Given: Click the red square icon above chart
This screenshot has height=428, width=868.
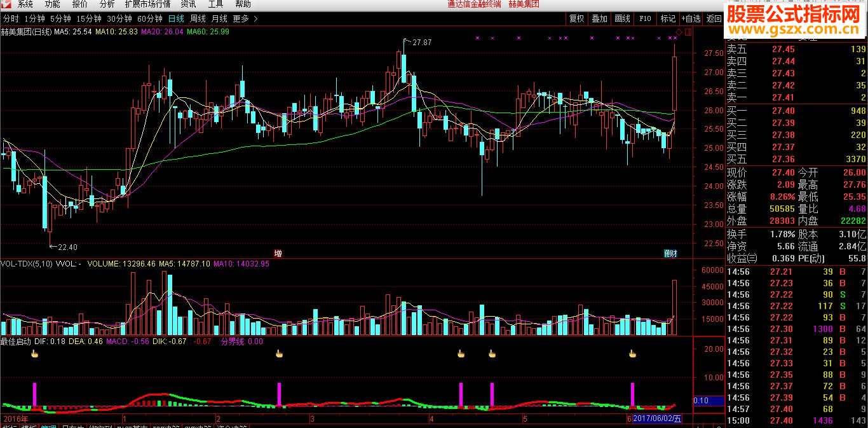Looking at the screenshot, I should 687,31.
